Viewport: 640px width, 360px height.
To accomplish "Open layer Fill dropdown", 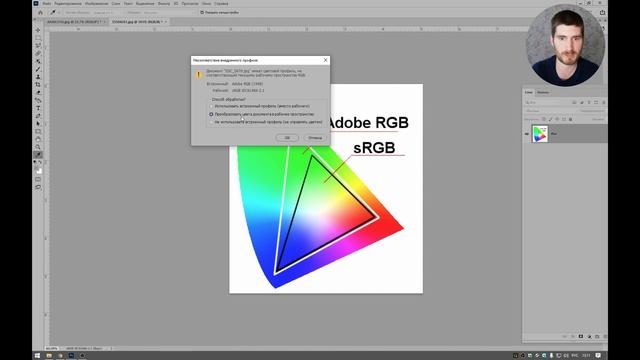I will pos(598,119).
